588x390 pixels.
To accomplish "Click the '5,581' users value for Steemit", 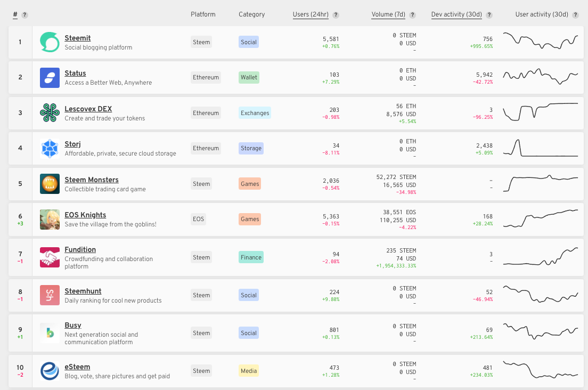I will click(x=331, y=39).
